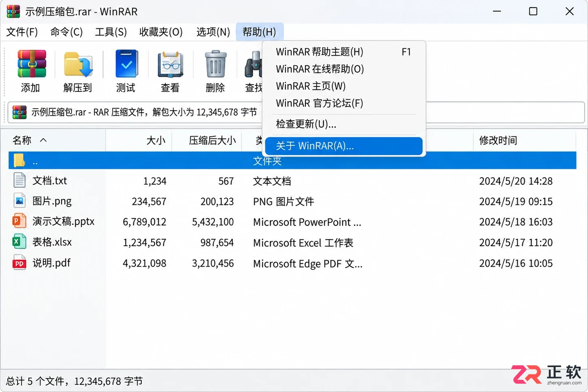Select the parent folder '..' icon
588x392 pixels.
coord(19,160)
